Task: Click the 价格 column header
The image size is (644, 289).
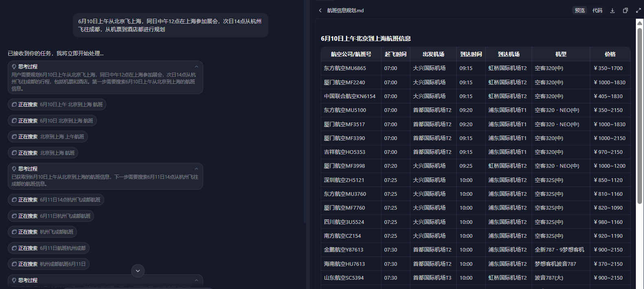Action: click(610, 54)
